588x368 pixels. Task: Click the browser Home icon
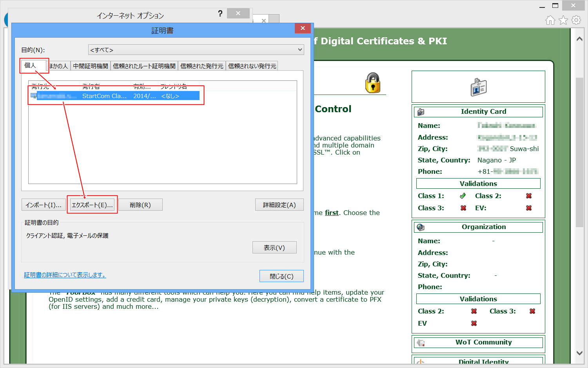tap(550, 20)
